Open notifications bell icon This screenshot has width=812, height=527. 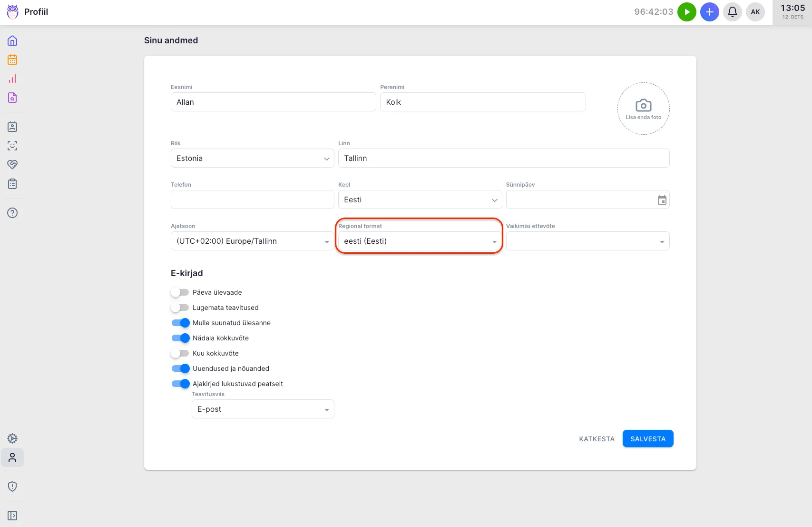point(732,12)
